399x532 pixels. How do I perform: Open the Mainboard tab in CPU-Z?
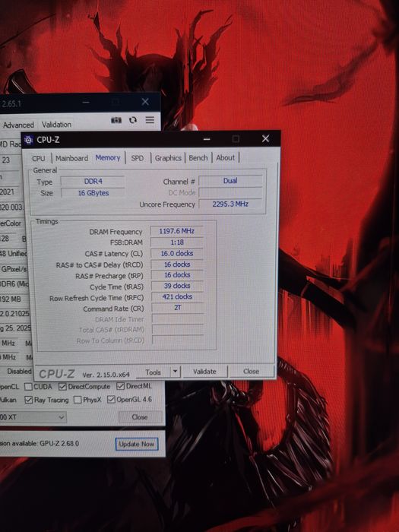tap(71, 158)
